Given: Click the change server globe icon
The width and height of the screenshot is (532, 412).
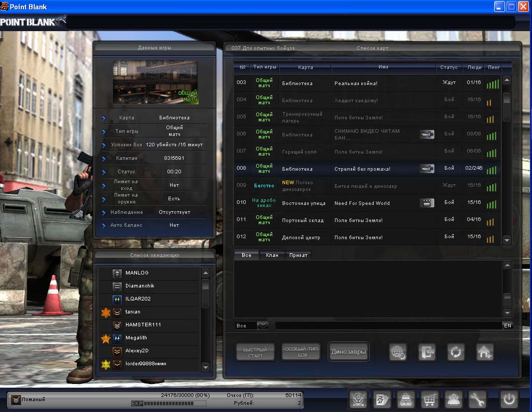Looking at the screenshot, I should click(x=398, y=352).
